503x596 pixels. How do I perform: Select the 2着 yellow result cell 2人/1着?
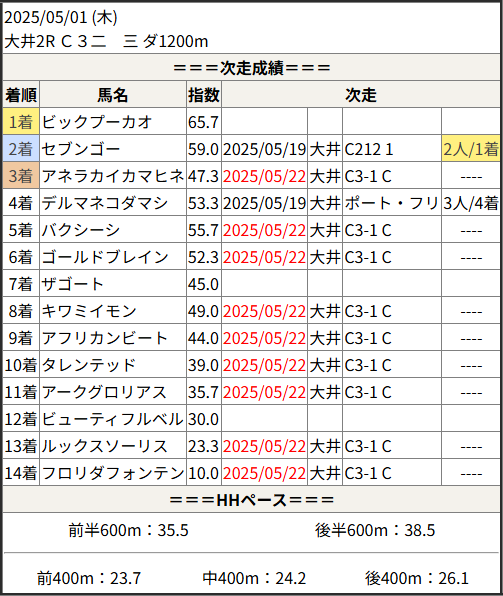pyautogui.click(x=471, y=149)
